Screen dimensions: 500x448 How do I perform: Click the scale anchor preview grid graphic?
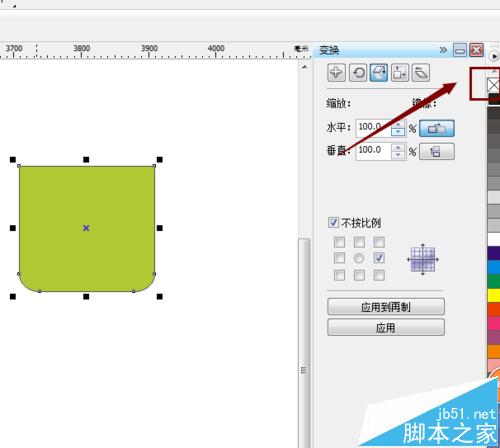[x=423, y=259]
